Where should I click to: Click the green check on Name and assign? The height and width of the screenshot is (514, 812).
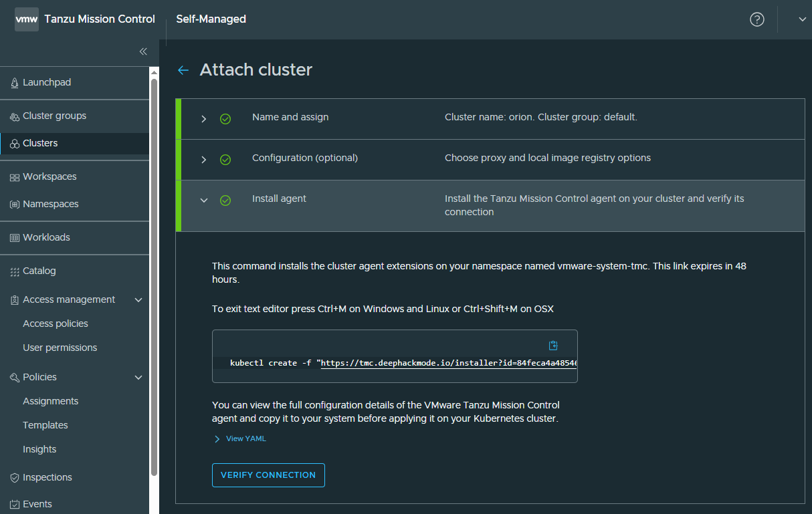(x=225, y=119)
